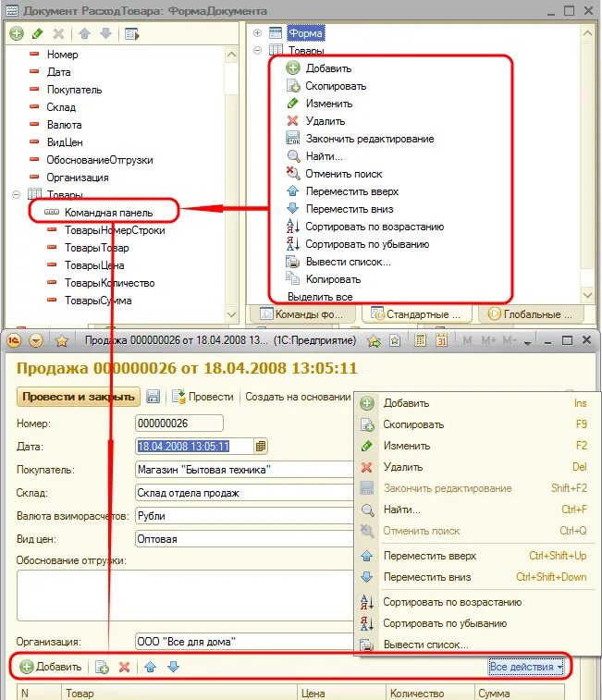Switch to Глобальные ... tab

[x=530, y=314]
